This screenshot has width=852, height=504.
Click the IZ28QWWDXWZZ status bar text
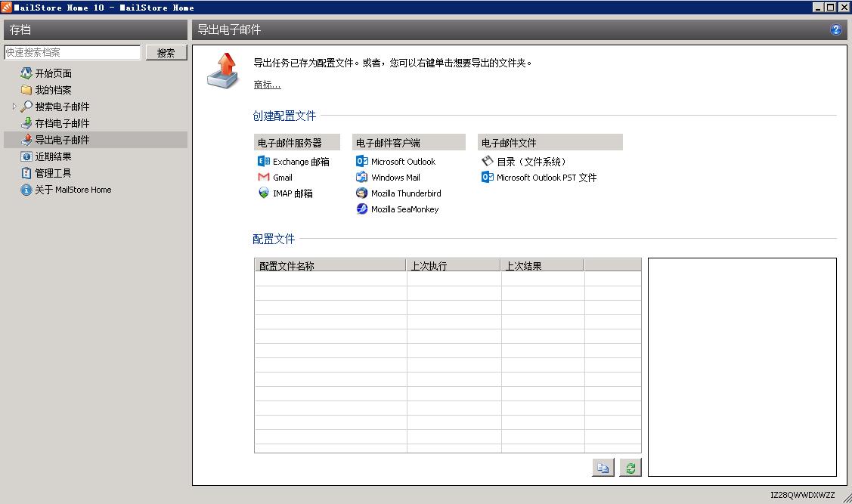point(802,495)
